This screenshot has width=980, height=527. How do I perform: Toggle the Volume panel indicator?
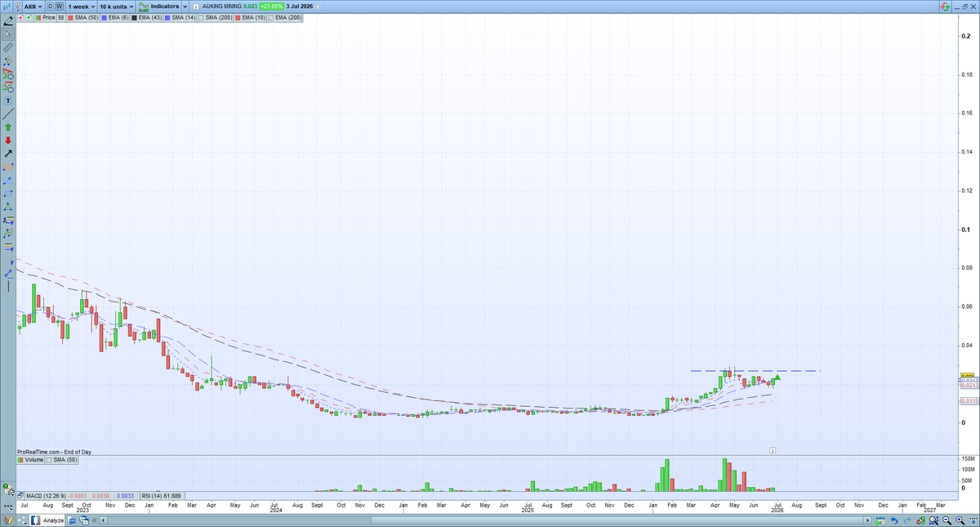coord(30,460)
